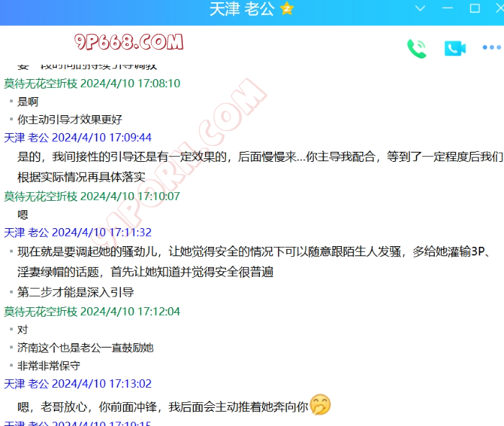Viewport: 504px width, 426px height.
Task: Click the face emoji in the last message
Action: (320, 405)
